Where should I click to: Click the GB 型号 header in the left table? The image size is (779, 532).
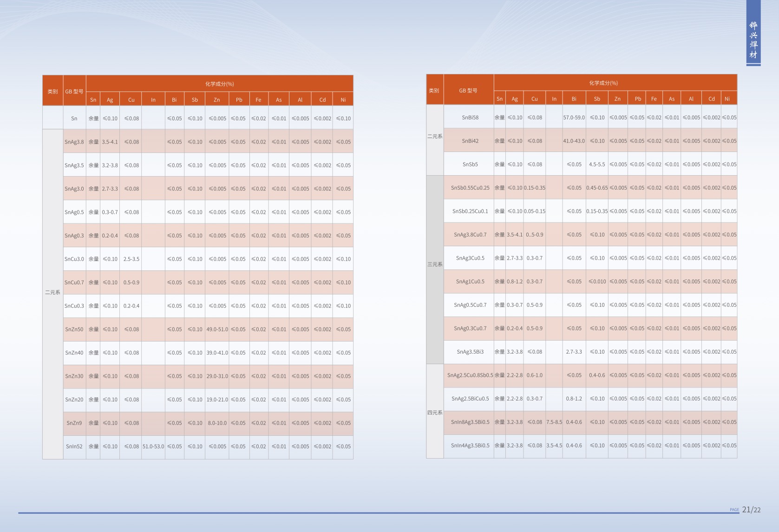point(74,92)
